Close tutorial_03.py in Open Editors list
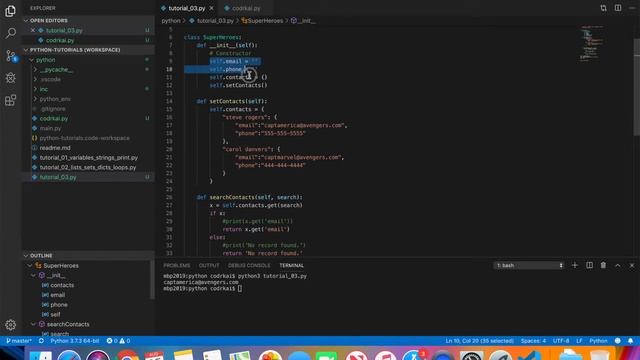The width and height of the screenshot is (640, 360). click(x=33, y=30)
